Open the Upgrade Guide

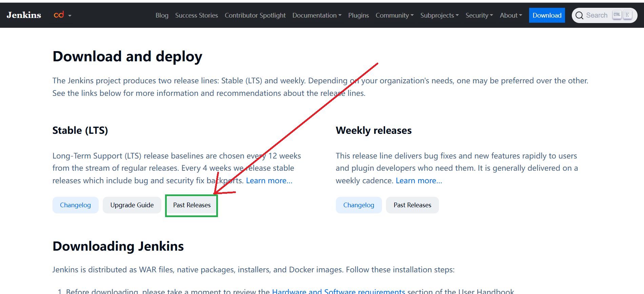pos(132,205)
